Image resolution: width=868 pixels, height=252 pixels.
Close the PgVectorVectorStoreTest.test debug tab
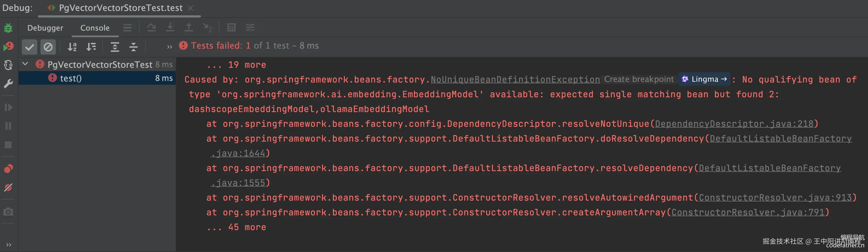[x=190, y=8]
